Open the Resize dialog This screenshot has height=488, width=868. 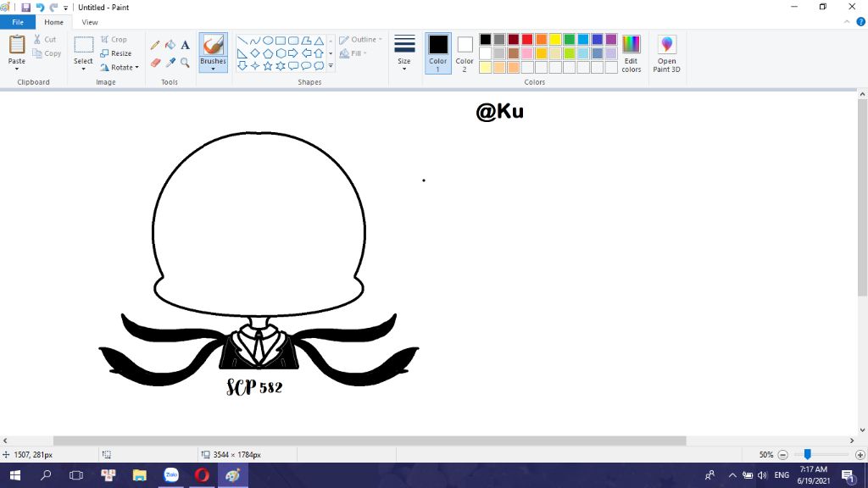[115, 53]
